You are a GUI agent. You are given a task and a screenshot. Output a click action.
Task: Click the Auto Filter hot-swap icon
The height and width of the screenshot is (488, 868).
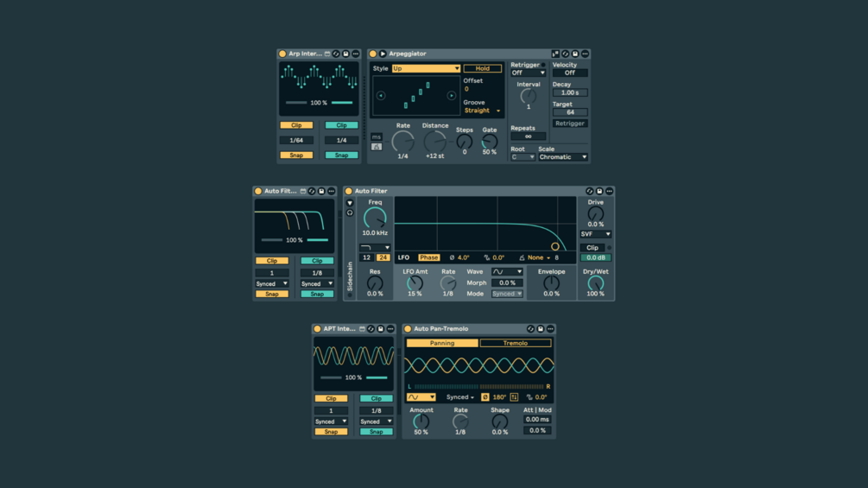(590, 191)
